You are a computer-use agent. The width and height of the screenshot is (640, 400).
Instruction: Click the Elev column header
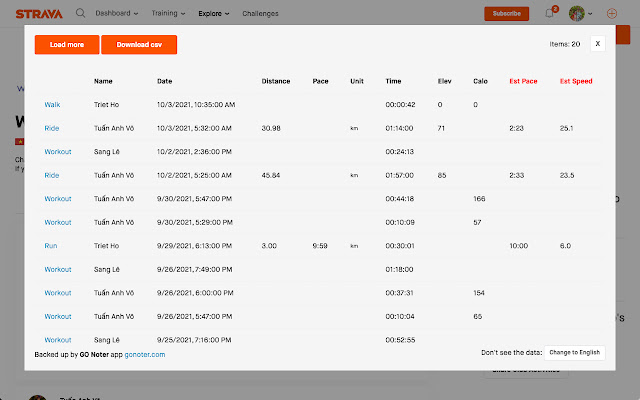[444, 81]
